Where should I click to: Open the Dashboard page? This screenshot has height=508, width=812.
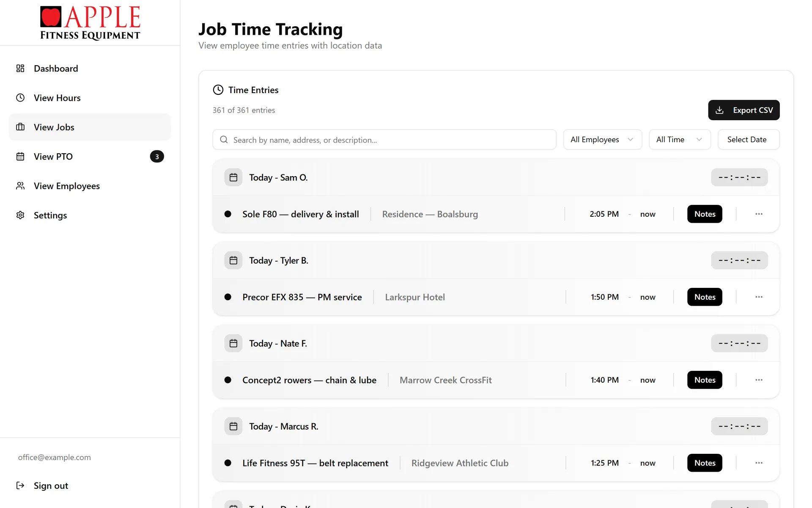coord(90,69)
